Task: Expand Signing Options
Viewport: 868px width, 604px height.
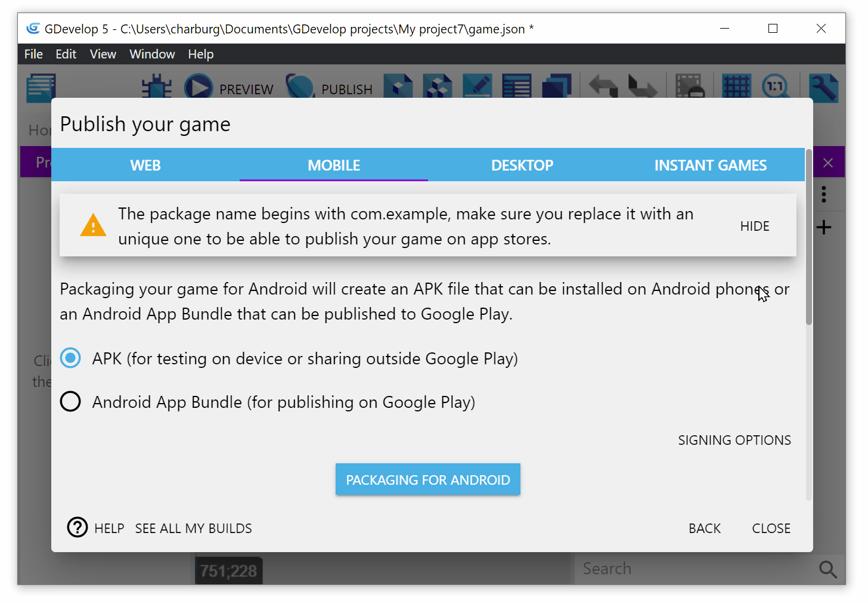Action: click(x=734, y=440)
